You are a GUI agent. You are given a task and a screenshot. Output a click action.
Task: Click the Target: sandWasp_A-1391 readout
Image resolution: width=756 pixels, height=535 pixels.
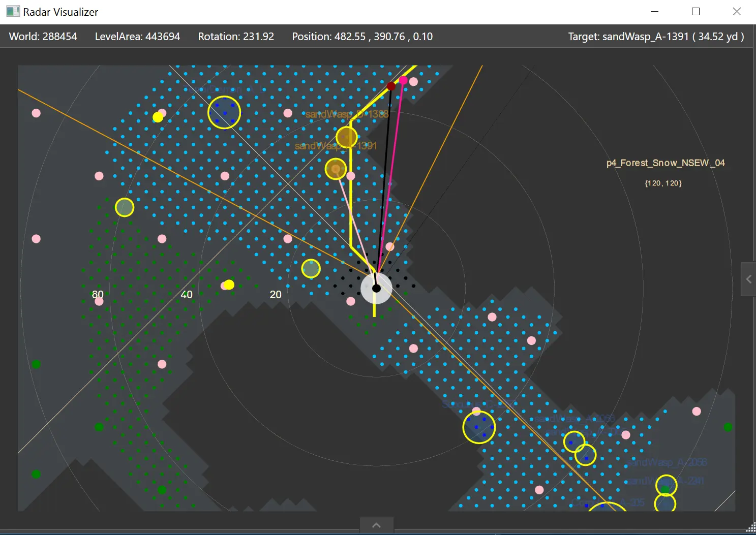[x=656, y=37]
